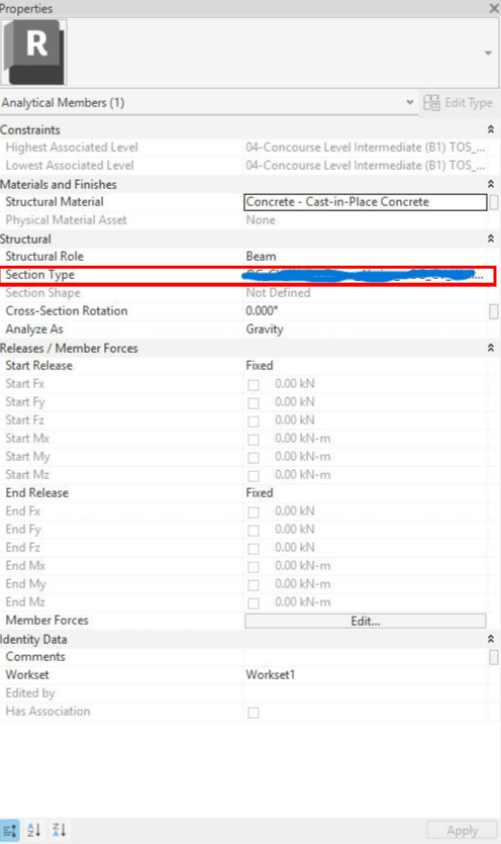The height and width of the screenshot is (844, 501).
Task: Collapse the Identity Data section chevron
Action: (491, 639)
